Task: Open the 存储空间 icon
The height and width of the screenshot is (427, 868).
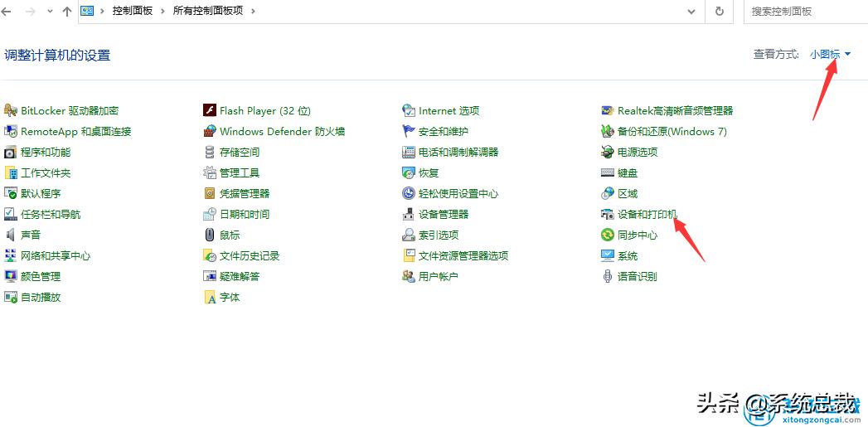Action: [209, 153]
